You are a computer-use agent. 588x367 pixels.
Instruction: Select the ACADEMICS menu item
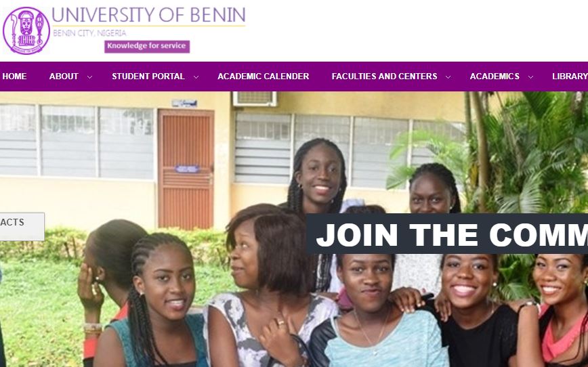click(495, 77)
